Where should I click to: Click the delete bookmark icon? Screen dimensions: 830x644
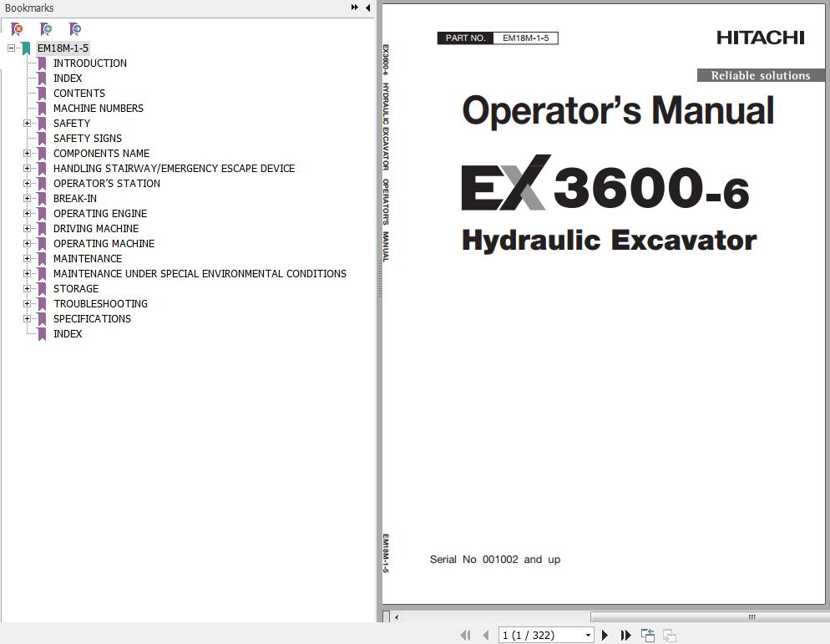pyautogui.click(x=17, y=29)
